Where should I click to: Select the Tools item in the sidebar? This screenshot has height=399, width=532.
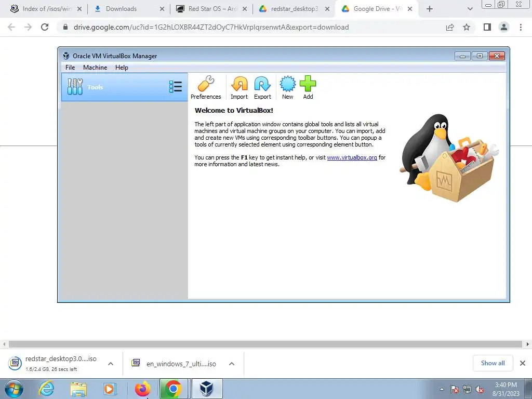(x=124, y=87)
